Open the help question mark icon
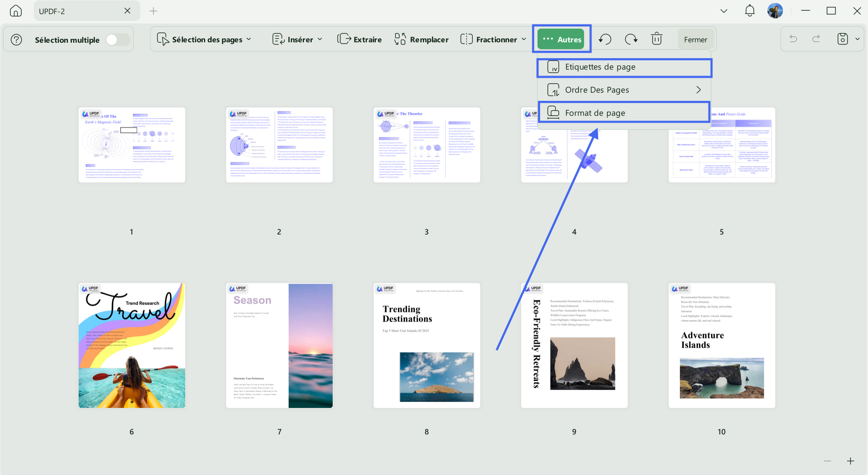The image size is (868, 475). (x=16, y=40)
